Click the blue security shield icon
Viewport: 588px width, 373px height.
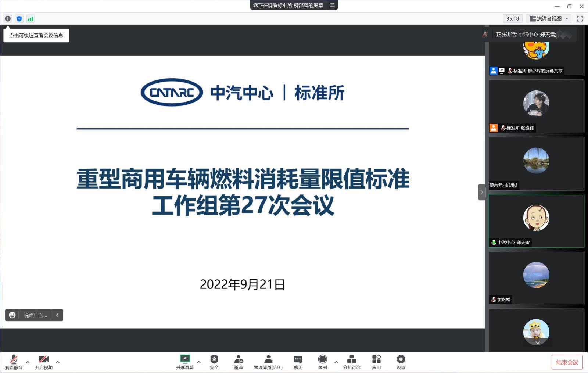click(x=19, y=19)
